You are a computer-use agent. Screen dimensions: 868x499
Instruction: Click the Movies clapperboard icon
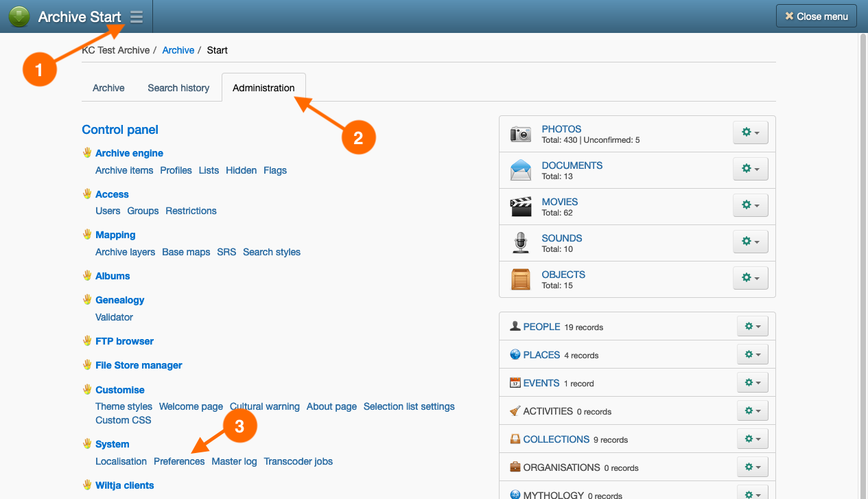click(x=521, y=207)
